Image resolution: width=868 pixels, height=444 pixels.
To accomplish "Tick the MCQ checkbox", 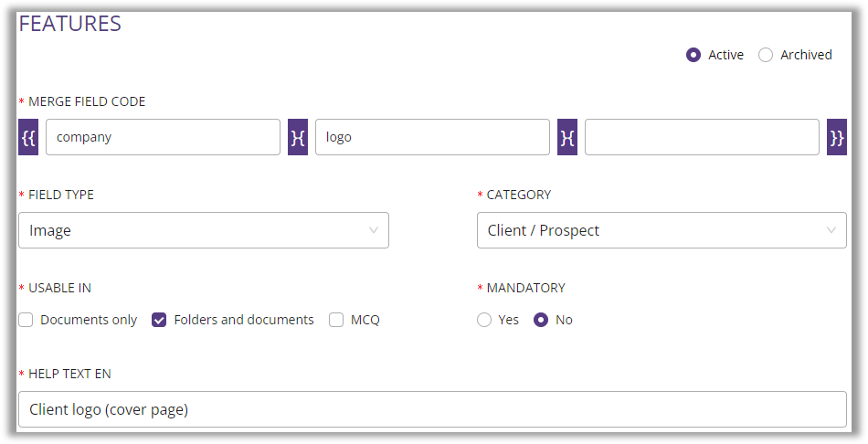I will pyautogui.click(x=336, y=320).
